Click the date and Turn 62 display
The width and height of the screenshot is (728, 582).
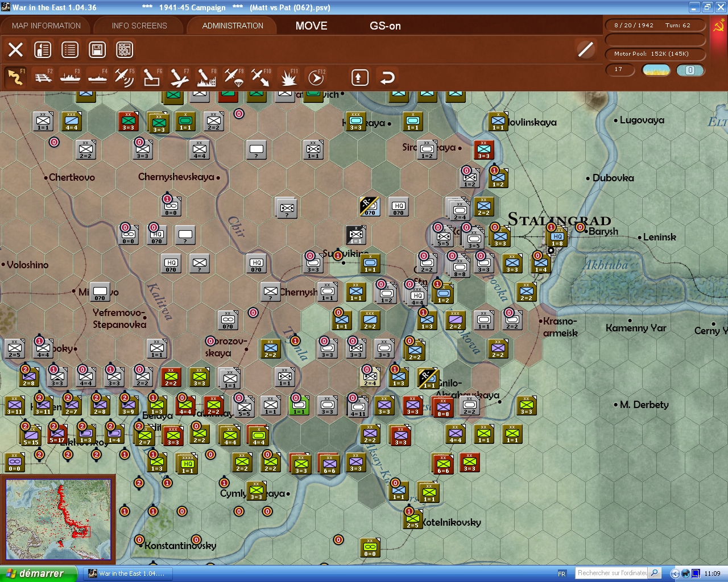coord(655,26)
